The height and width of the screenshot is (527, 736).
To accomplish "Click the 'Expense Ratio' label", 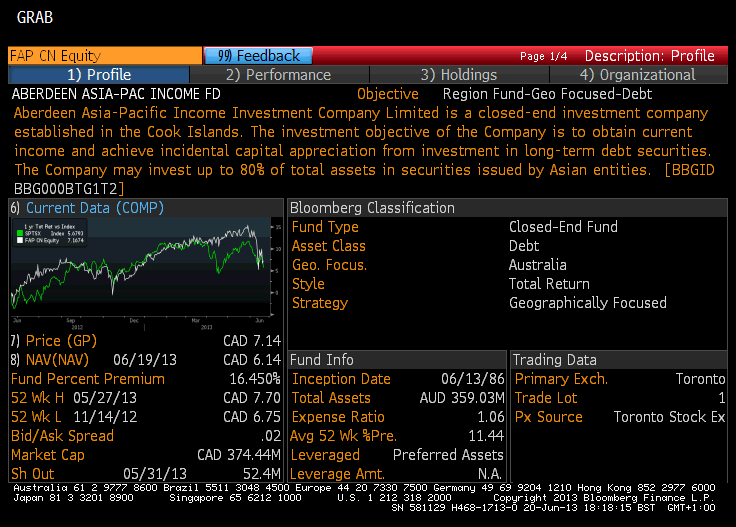I will 338,417.
